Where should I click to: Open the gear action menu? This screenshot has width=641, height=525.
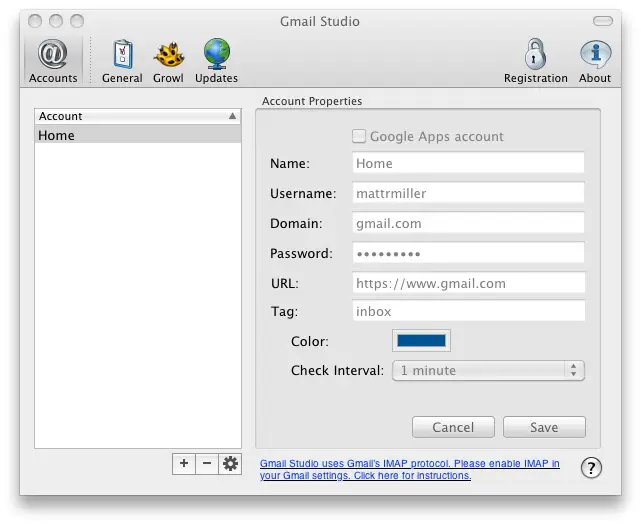[x=230, y=464]
